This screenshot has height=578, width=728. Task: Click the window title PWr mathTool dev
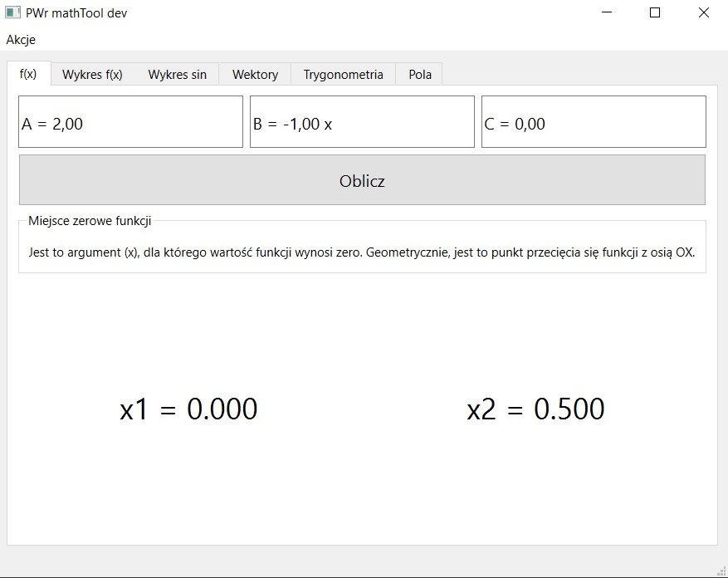coord(75,12)
